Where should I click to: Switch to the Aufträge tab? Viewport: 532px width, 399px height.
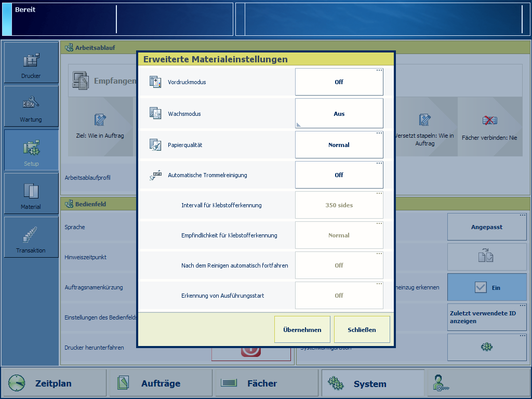pyautogui.click(x=161, y=383)
